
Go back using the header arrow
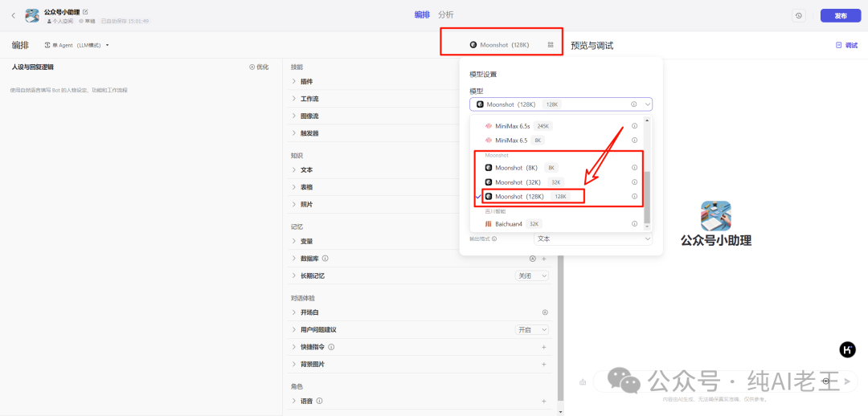14,15
